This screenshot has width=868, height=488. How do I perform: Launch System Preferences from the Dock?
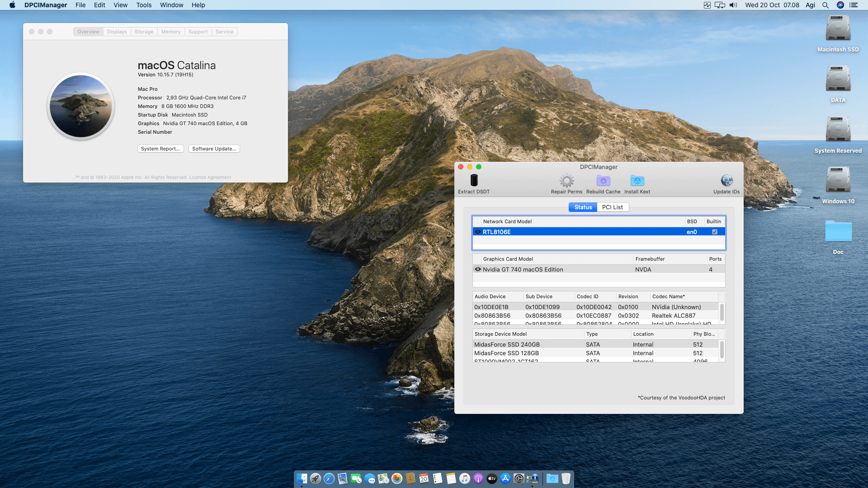coord(519,479)
